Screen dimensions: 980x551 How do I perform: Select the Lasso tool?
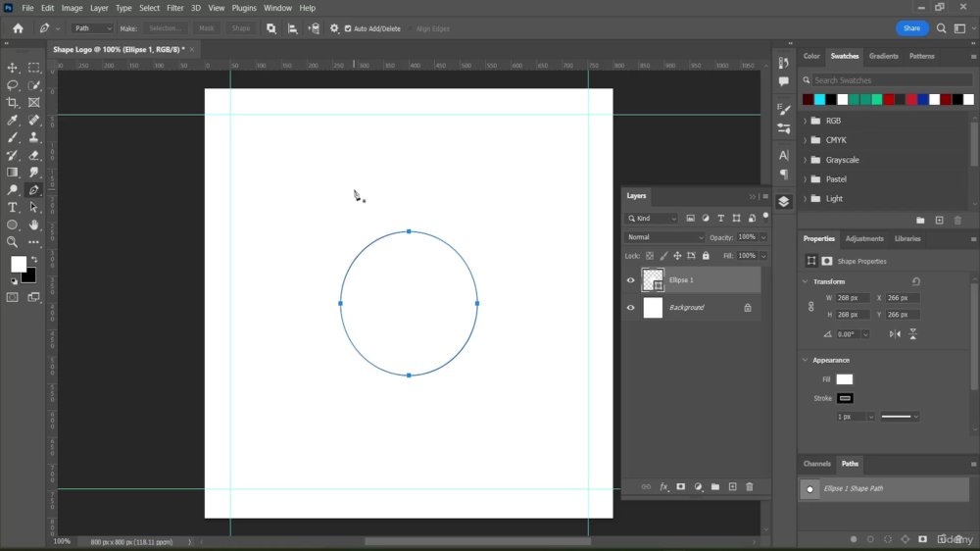point(13,85)
